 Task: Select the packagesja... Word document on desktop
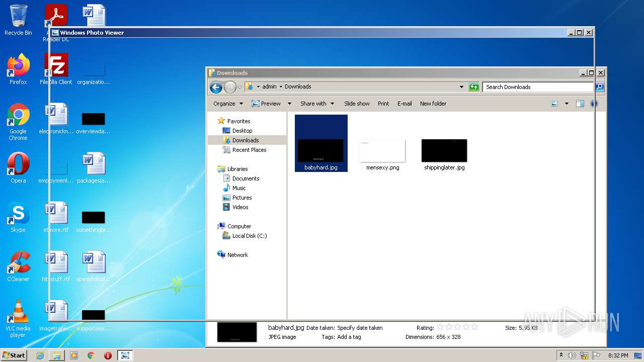(94, 168)
